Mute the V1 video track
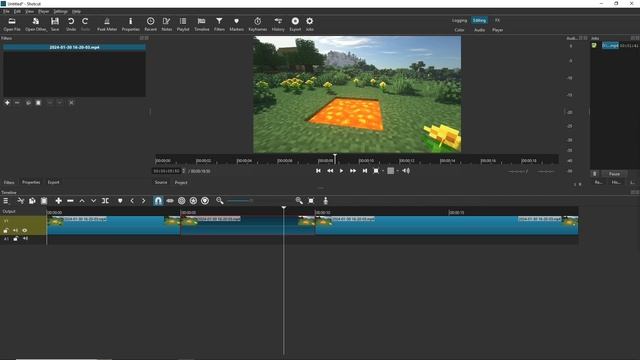640x360 pixels. [16, 231]
